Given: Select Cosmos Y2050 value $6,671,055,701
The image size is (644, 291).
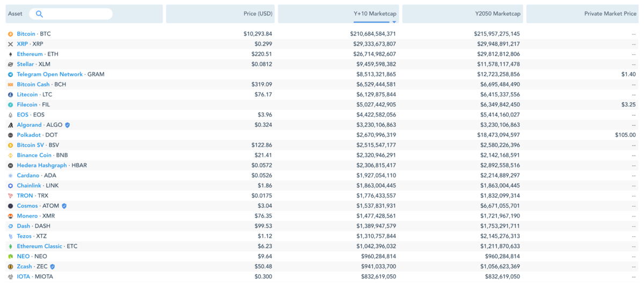Looking at the screenshot, I should (500, 206).
